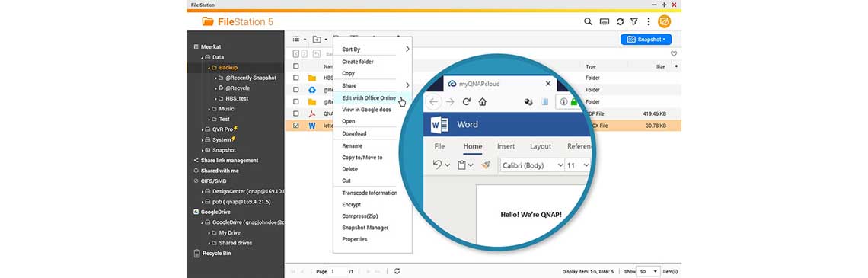Click browser reload icon in myQNAPcloud window
Viewport: 868px width, 278px height.
466,102
